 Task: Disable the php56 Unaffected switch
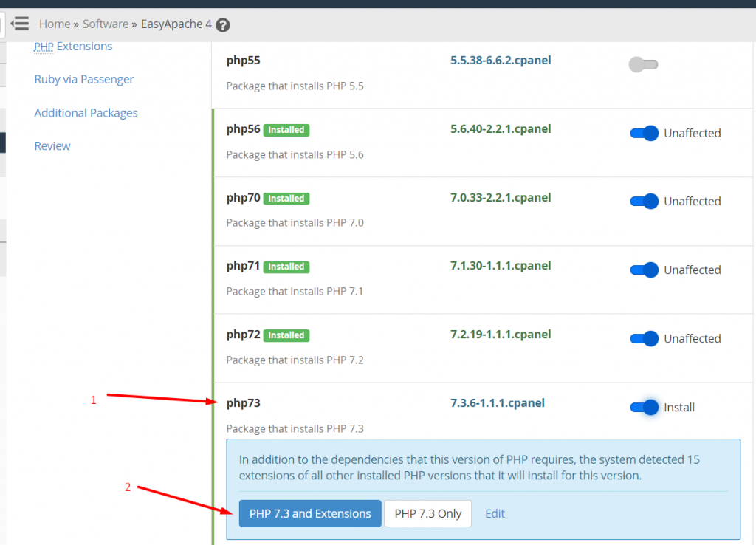coord(643,133)
